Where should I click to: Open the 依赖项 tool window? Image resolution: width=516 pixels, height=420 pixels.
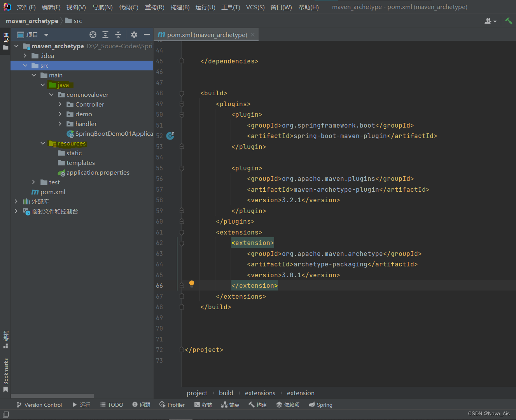288,405
